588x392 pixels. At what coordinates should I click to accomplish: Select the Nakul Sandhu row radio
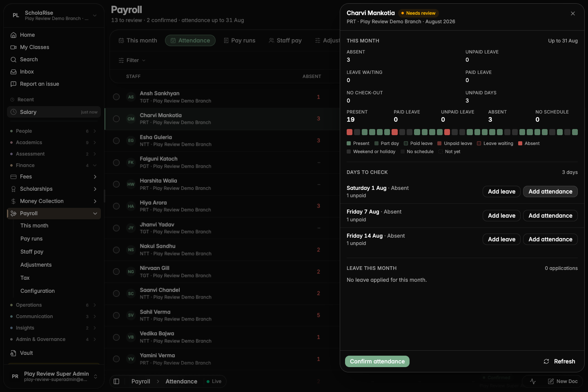(116, 250)
